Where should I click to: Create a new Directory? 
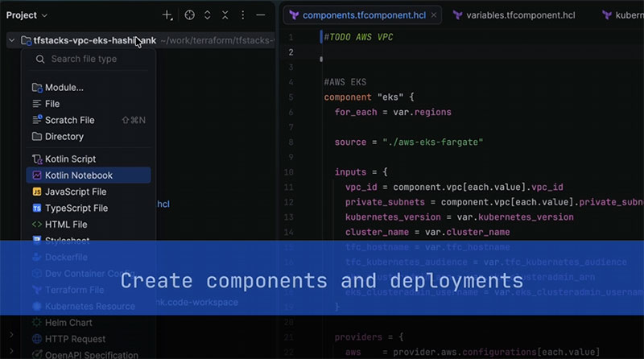[x=64, y=137]
